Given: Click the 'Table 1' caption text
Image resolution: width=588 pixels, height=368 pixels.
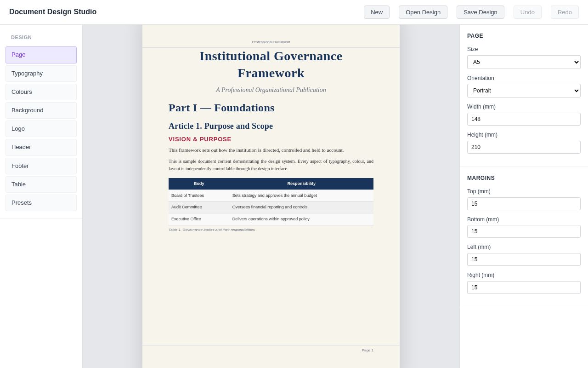Looking at the screenshot, I should [212, 230].
